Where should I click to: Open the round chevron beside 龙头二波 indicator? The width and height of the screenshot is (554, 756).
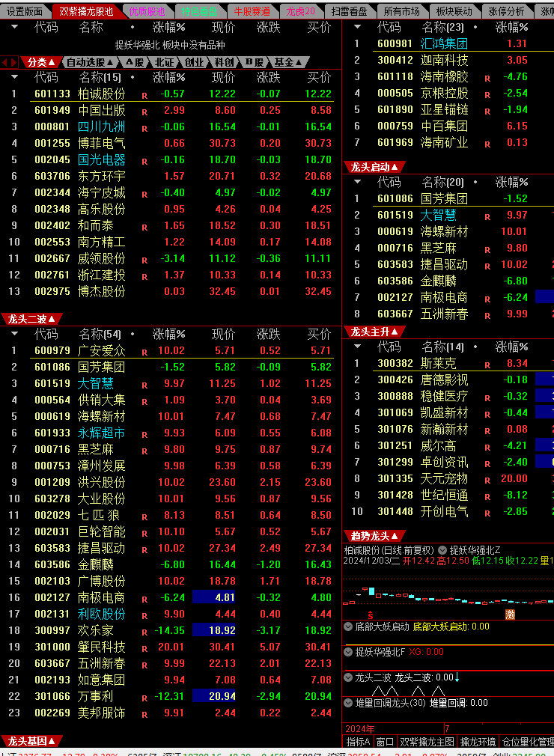tap(347, 677)
